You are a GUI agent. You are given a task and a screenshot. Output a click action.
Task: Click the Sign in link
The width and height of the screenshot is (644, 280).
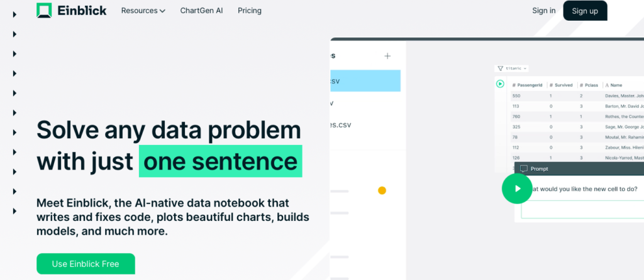pyautogui.click(x=543, y=11)
